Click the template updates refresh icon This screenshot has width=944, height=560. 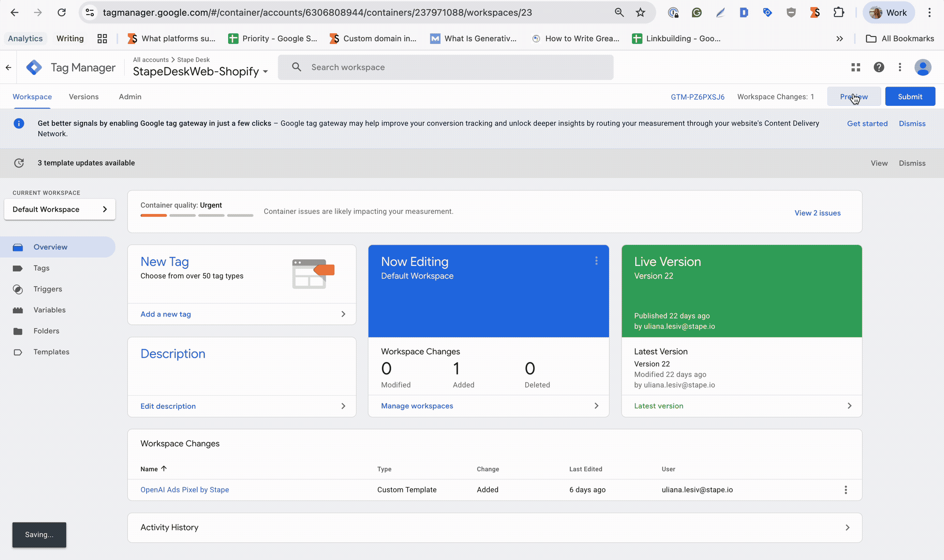click(19, 163)
